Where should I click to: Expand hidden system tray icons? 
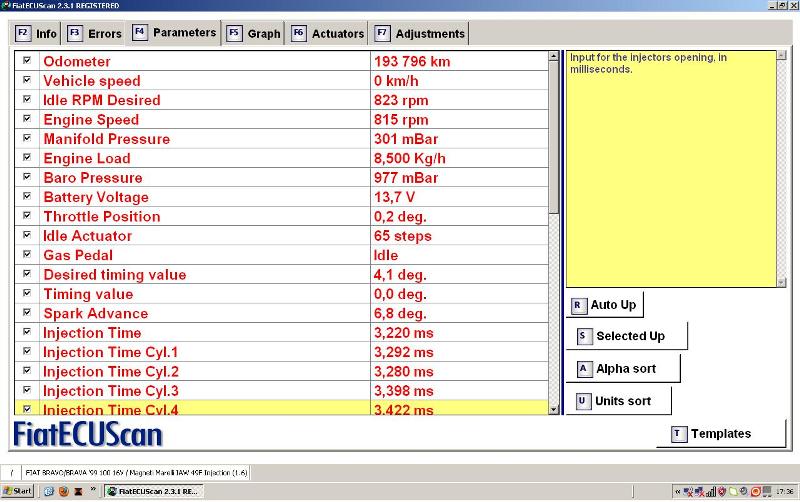pos(678,491)
